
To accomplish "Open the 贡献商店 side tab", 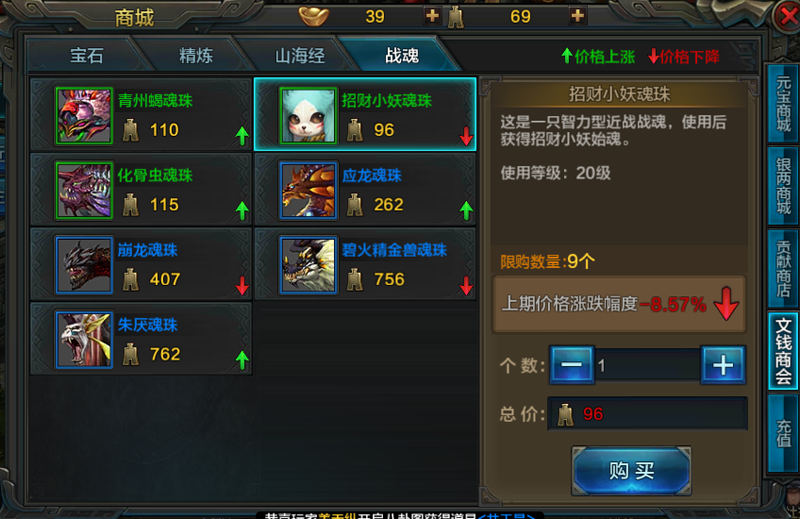I will click(x=783, y=268).
